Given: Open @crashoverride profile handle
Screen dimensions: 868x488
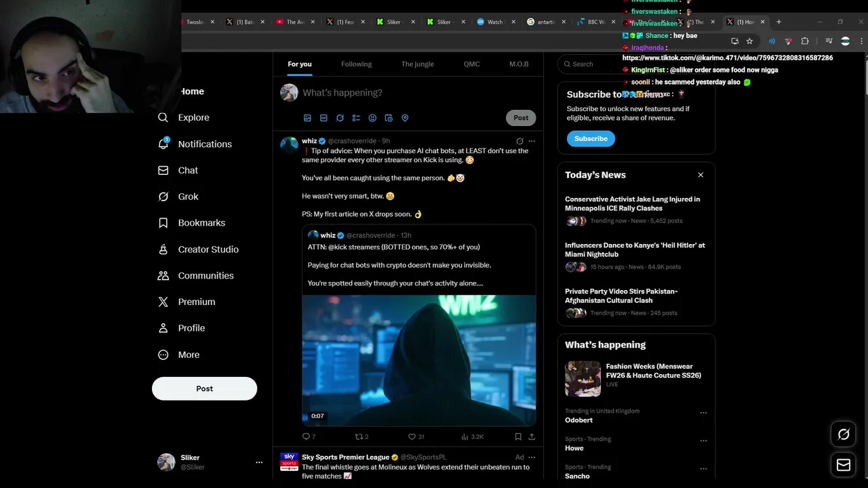Looking at the screenshot, I should [x=353, y=141].
